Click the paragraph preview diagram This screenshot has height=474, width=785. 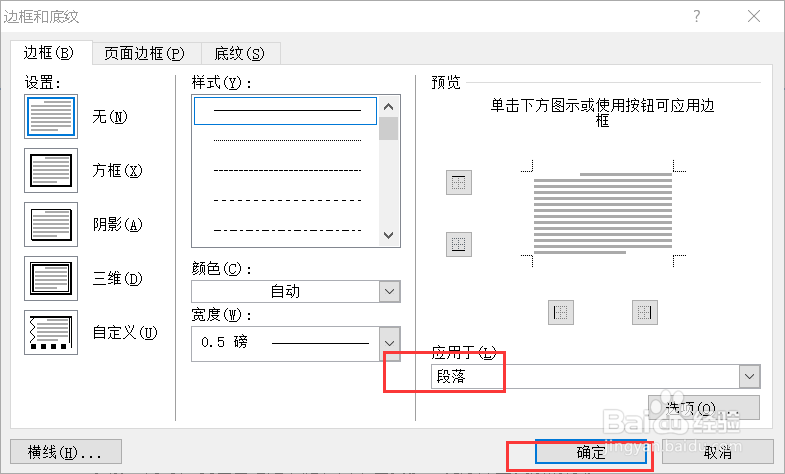click(603, 214)
